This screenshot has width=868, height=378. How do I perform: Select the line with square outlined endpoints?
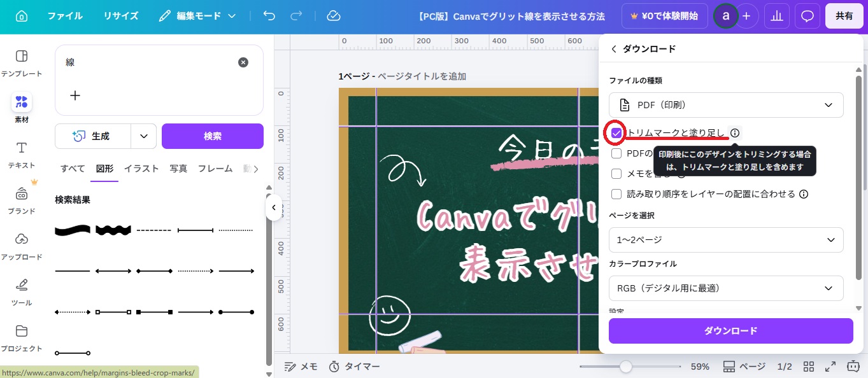113,312
